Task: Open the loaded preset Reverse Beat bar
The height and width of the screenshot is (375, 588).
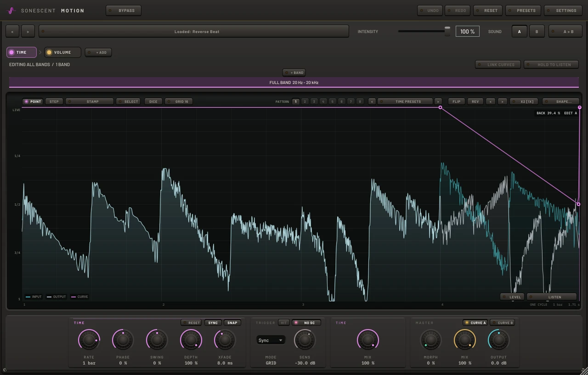Action: tap(194, 32)
